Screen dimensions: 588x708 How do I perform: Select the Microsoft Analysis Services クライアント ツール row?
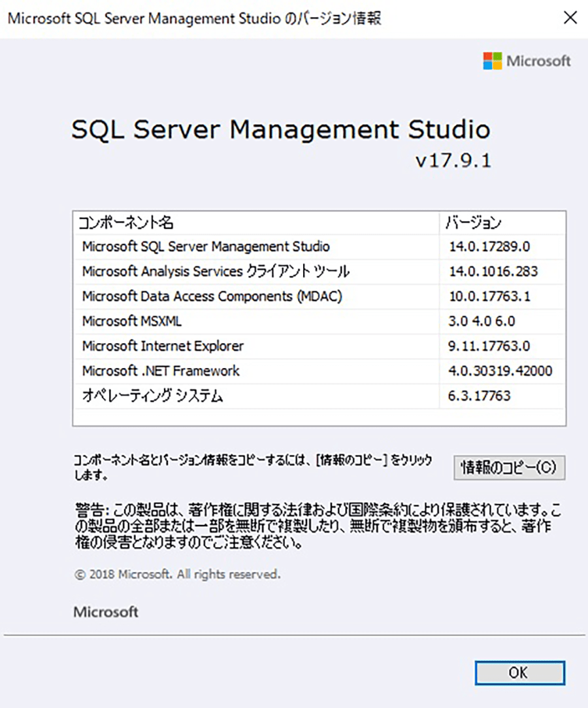pos(319,271)
